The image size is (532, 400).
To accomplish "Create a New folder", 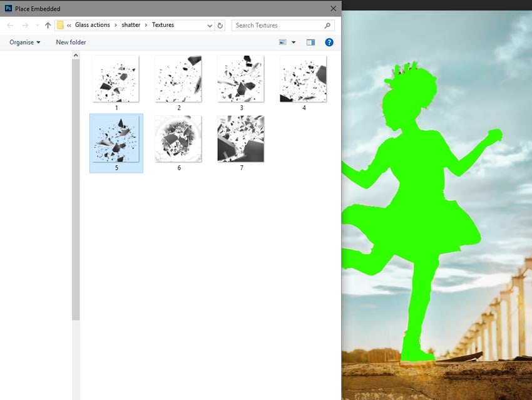I will tap(71, 42).
